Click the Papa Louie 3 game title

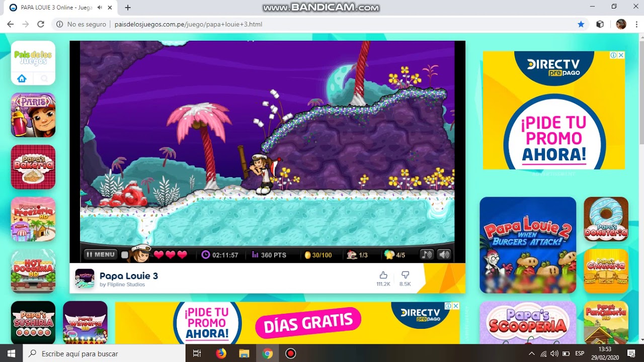[x=129, y=276]
